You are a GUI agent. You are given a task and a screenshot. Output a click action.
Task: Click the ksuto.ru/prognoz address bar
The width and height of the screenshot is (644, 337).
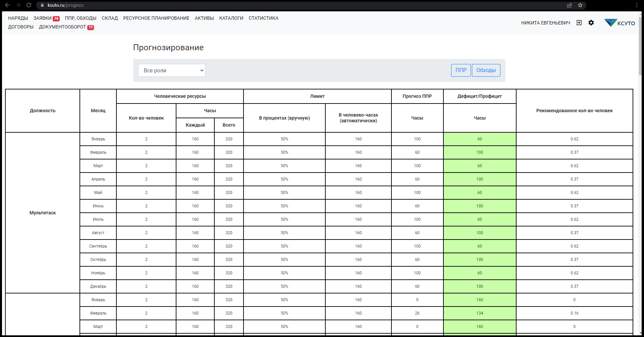click(302, 5)
